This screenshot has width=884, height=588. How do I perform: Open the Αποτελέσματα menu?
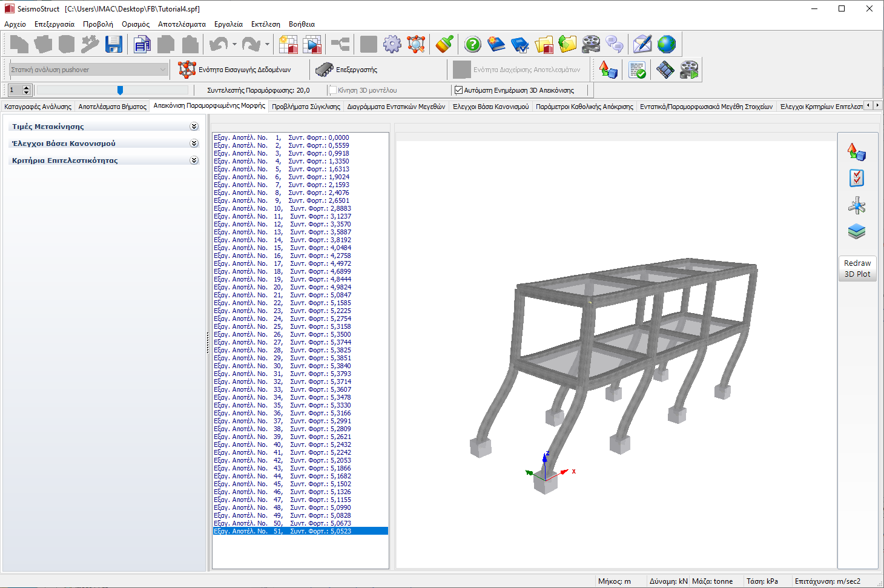(182, 24)
